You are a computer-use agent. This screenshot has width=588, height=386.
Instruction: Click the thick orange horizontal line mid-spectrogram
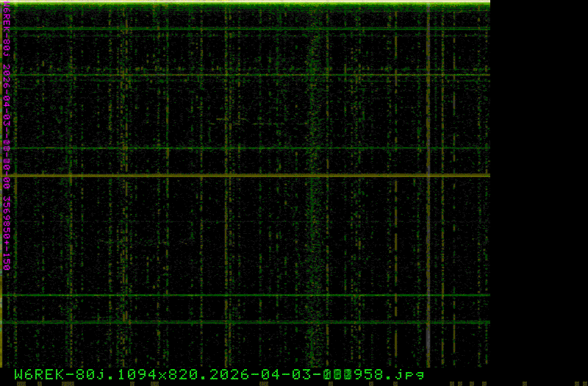point(246,175)
